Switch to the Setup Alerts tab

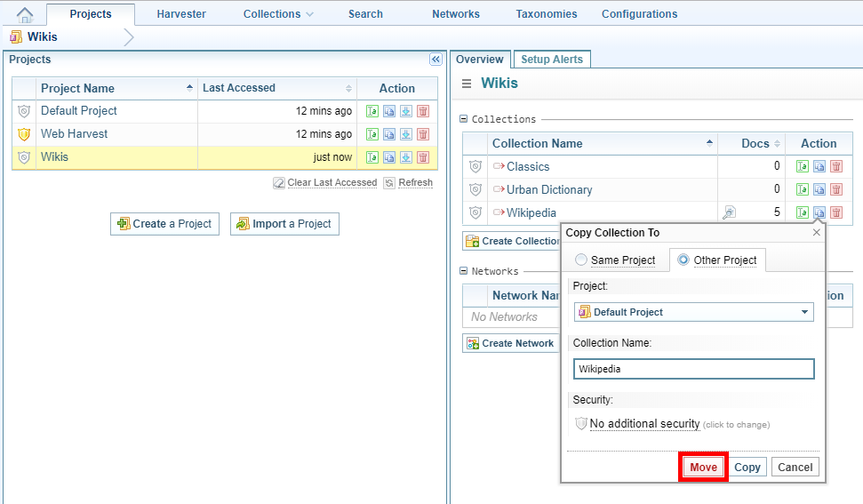551,60
